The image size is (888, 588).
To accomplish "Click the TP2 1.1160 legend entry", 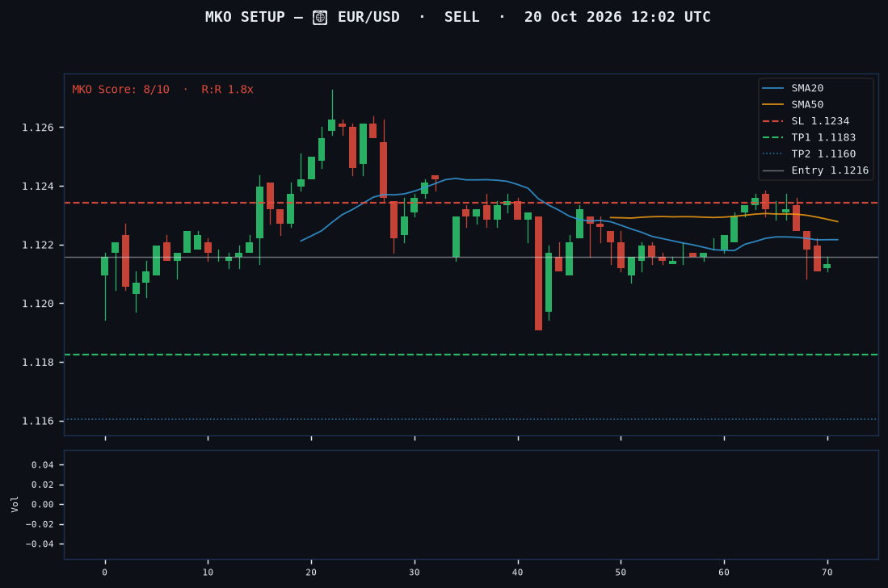I will pyautogui.click(x=810, y=154).
